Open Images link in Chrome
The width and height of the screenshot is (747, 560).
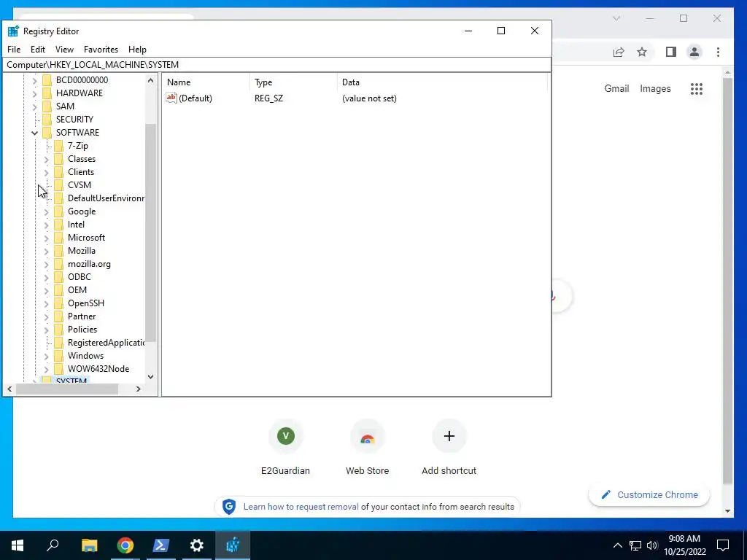(655, 88)
